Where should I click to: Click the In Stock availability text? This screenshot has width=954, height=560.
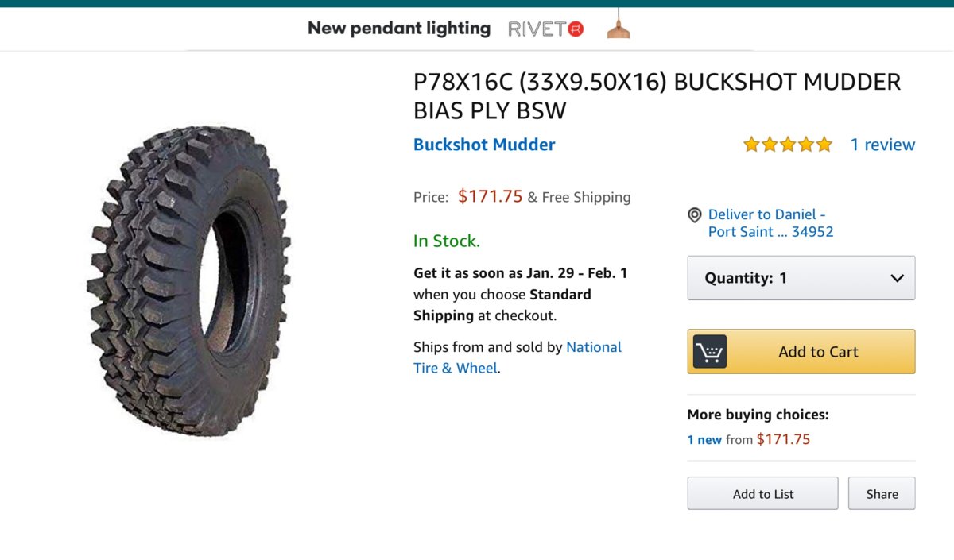(446, 241)
